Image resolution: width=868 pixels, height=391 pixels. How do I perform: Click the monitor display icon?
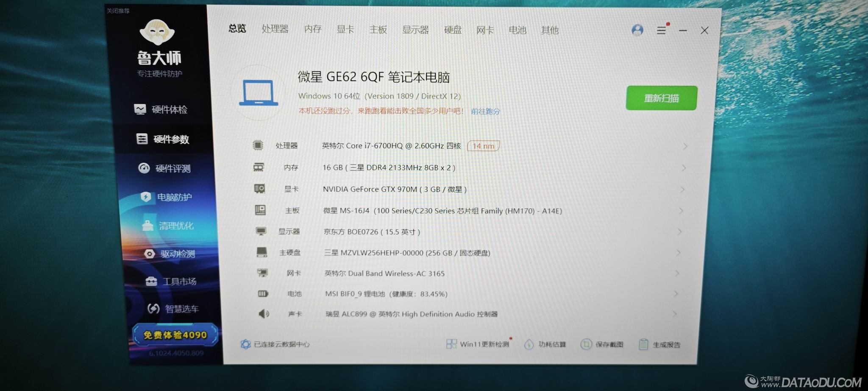pyautogui.click(x=261, y=231)
